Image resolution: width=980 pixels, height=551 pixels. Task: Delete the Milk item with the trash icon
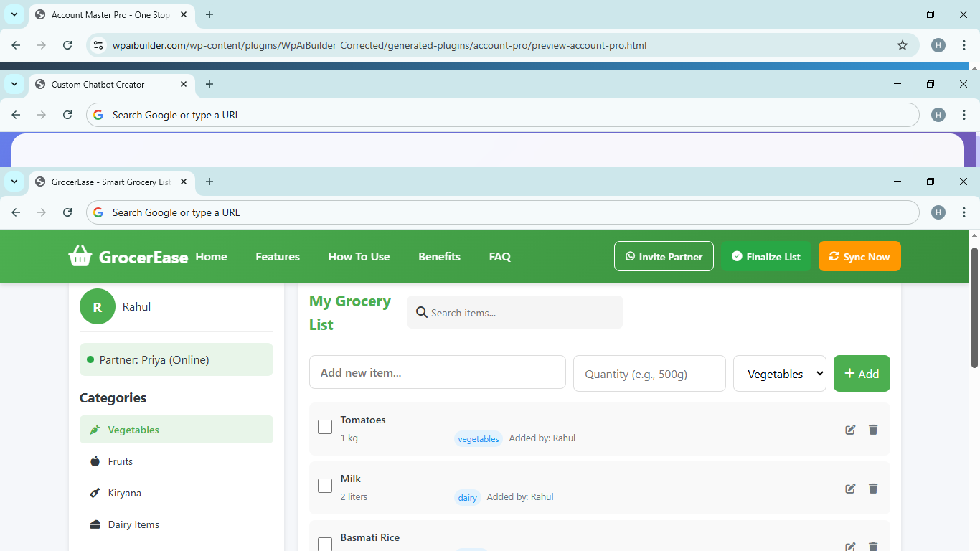point(873,488)
